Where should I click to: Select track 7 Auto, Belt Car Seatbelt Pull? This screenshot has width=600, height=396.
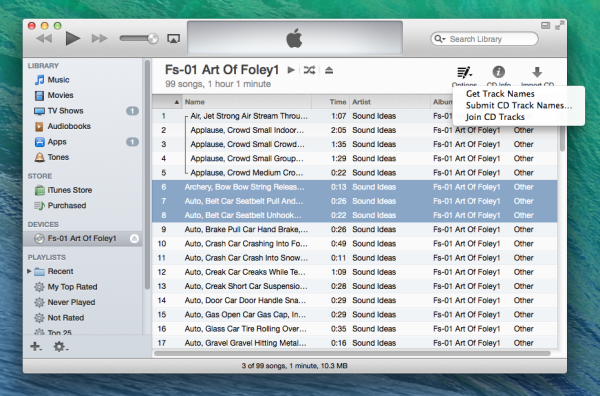point(355,201)
